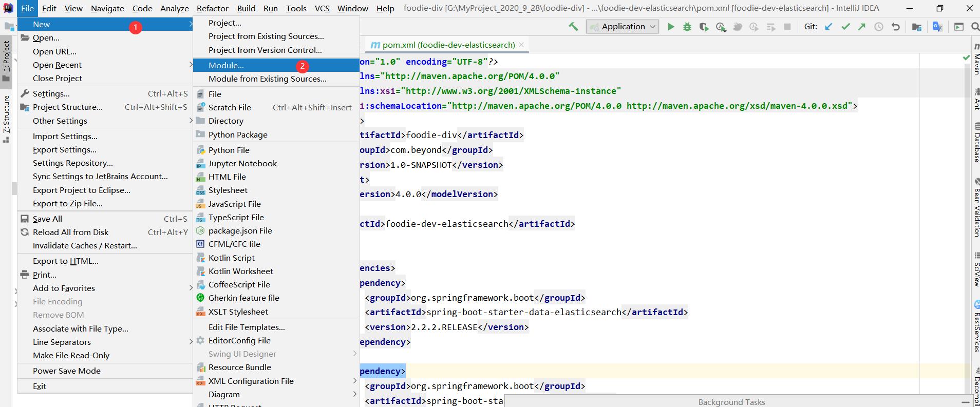The image size is (980, 407).
Task: Click the Git Commit green checkmark
Action: tap(845, 27)
